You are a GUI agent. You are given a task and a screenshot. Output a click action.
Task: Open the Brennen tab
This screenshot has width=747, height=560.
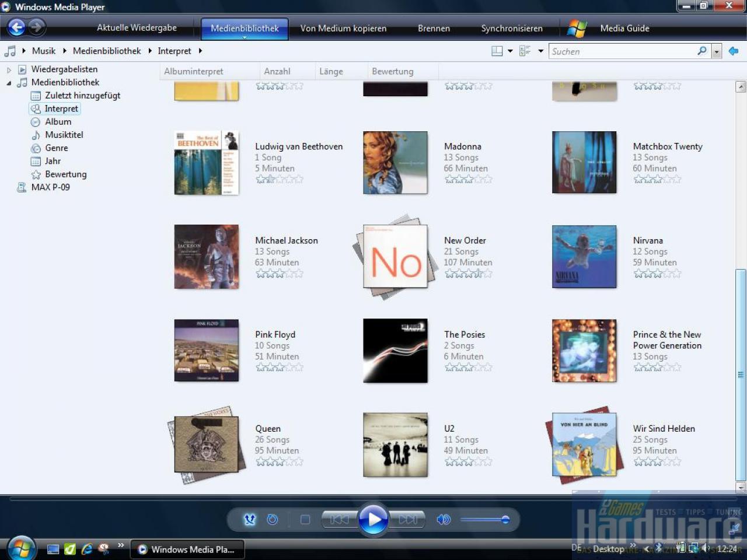[x=434, y=28]
